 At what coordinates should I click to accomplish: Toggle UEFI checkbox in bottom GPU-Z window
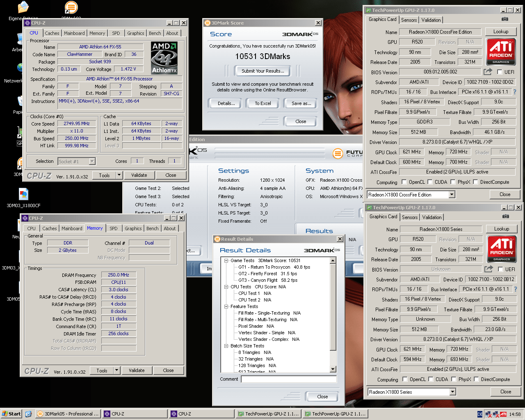click(500, 269)
